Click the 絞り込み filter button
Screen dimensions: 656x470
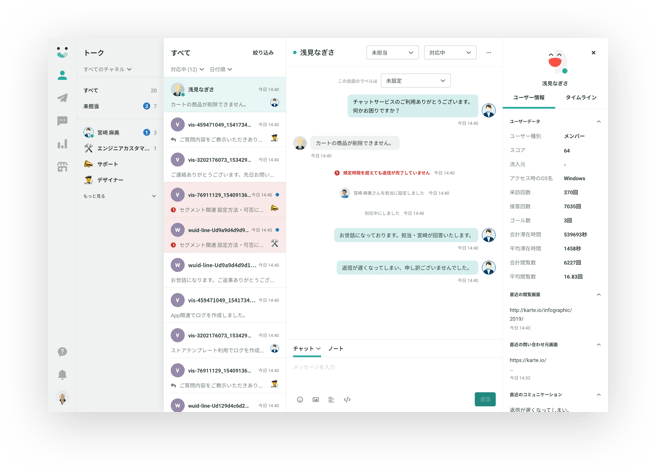click(x=263, y=53)
